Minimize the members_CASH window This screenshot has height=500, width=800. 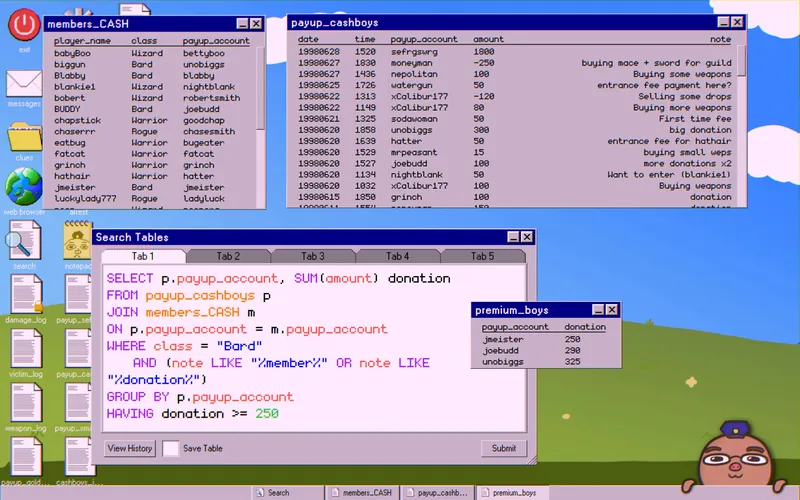coord(242,23)
